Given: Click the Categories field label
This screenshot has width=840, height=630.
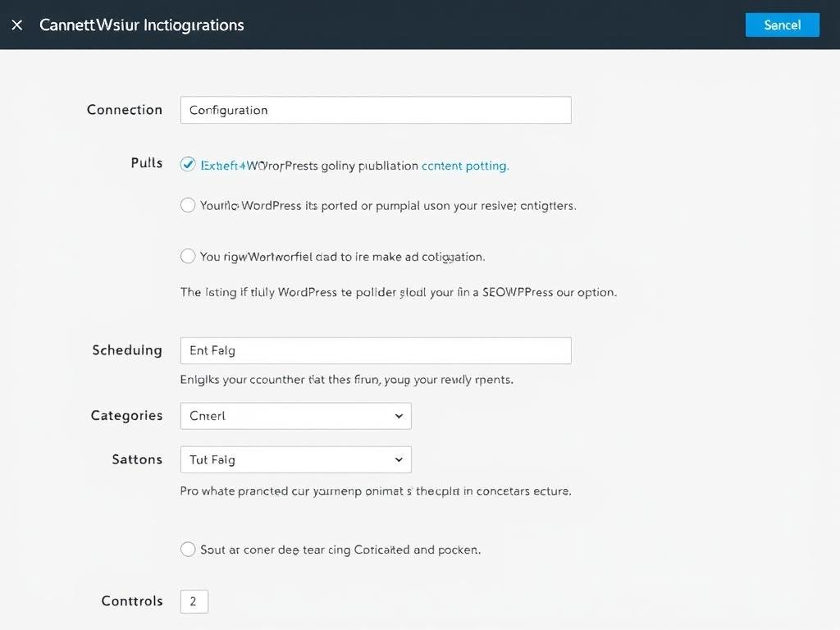Looking at the screenshot, I should pyautogui.click(x=126, y=416).
